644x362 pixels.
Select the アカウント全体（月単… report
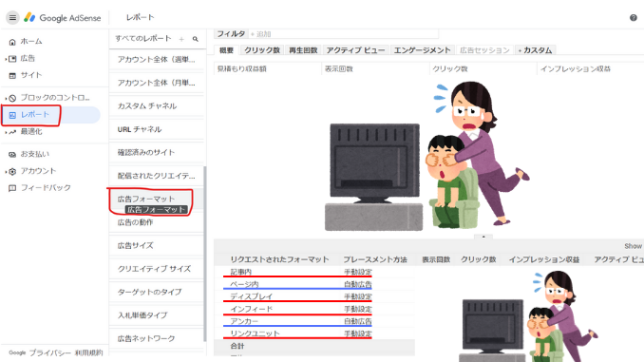[x=157, y=83]
